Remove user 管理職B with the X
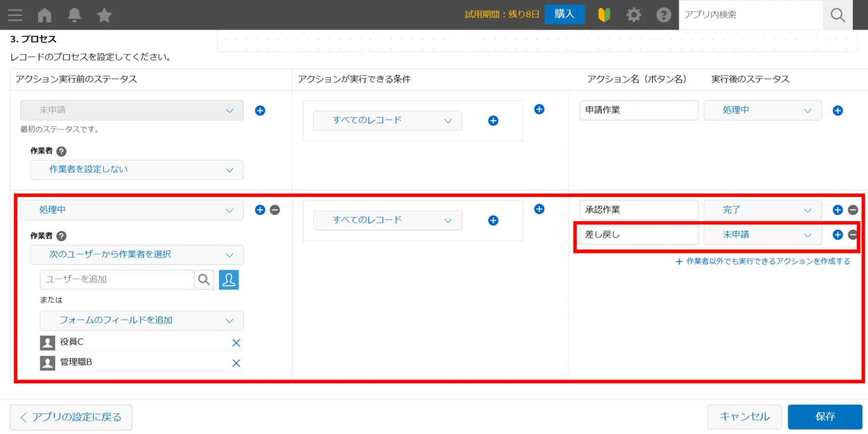The width and height of the screenshot is (868, 434). [x=236, y=363]
